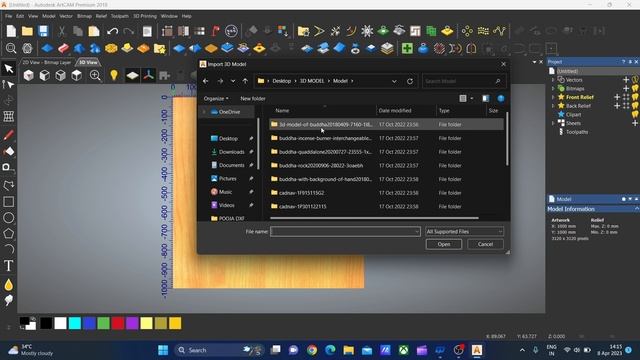
Task: Select the Flood Fill droplet tool
Action: point(9,284)
